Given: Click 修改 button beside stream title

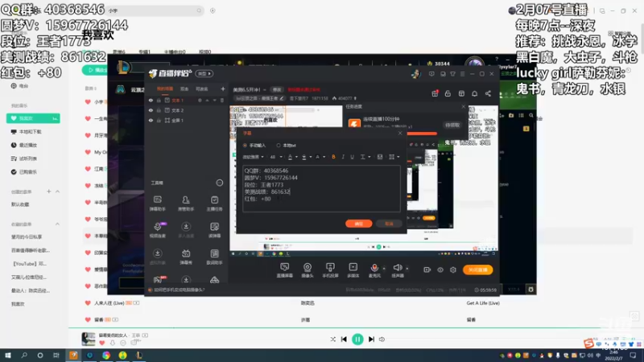Looking at the screenshot, I should 277,89.
